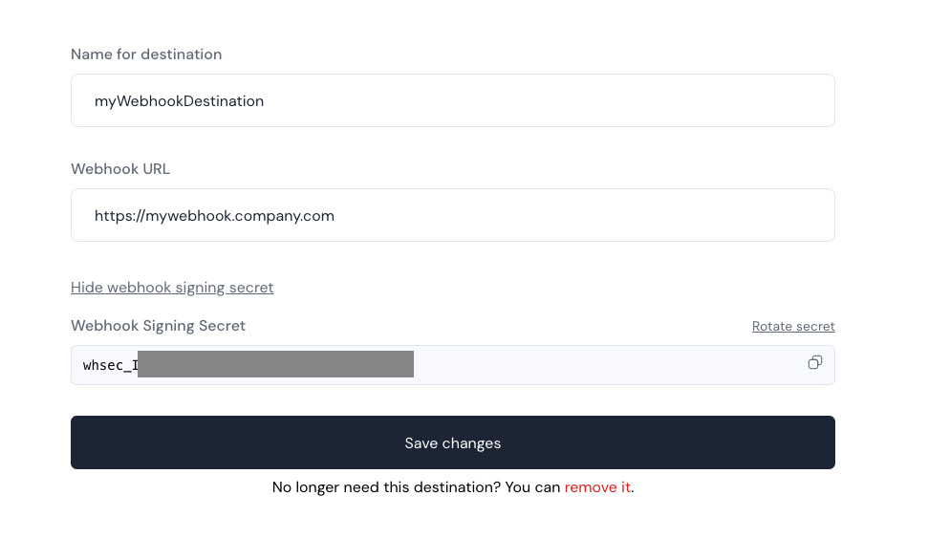
Task: Click the whsec_ prefix text
Action: click(x=110, y=365)
